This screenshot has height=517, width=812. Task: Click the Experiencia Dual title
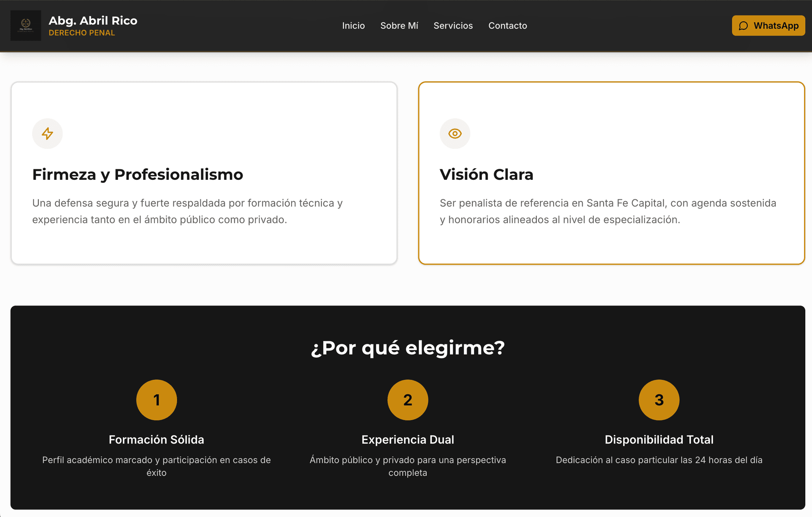408,440
